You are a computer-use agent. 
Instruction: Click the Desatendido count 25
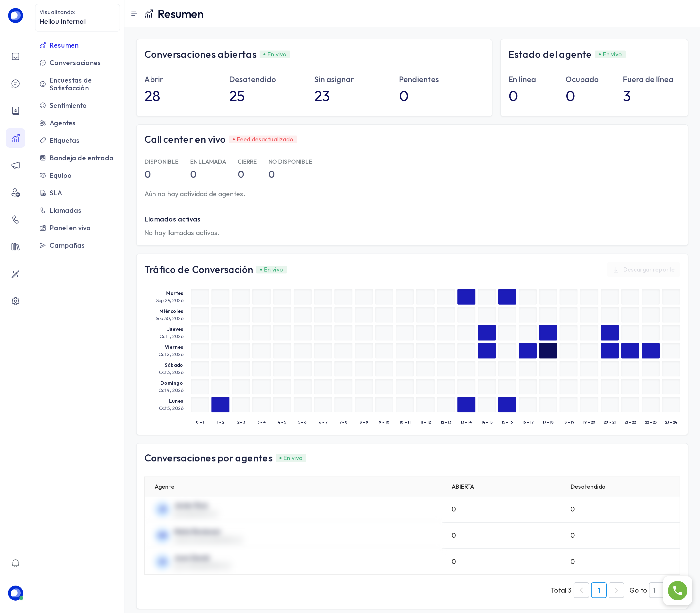pos(237,96)
